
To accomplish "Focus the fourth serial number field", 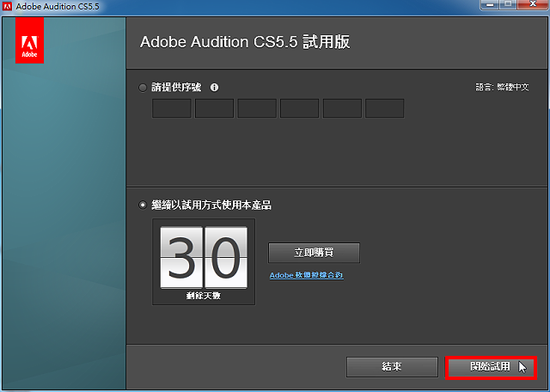I will tap(300, 108).
